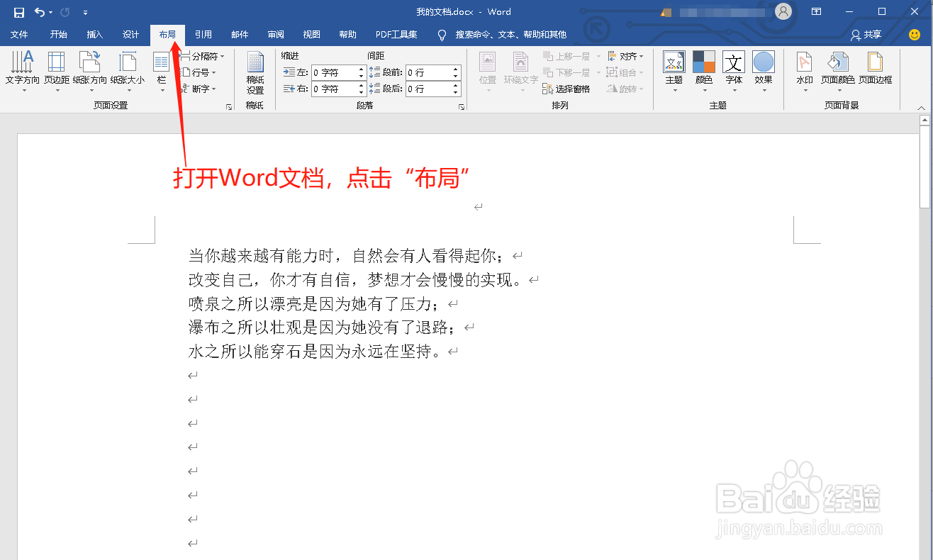Customize the Quick Access Toolbar

pyautogui.click(x=85, y=12)
